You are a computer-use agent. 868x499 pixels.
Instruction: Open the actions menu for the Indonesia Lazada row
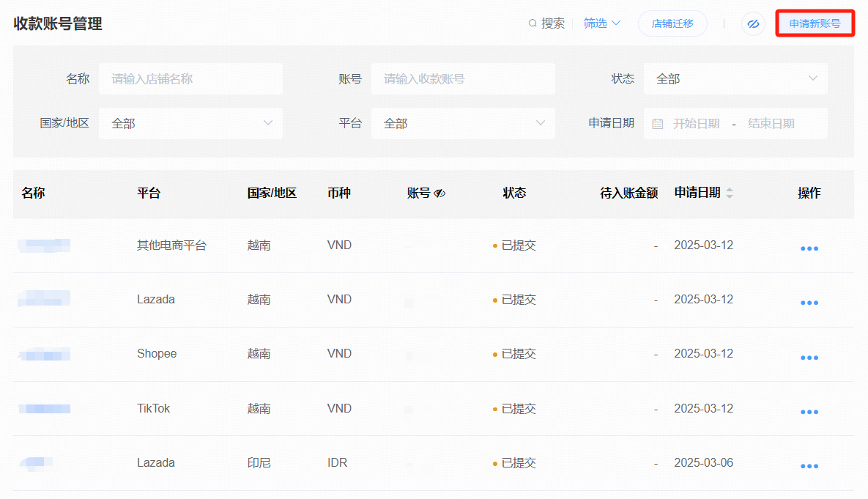(809, 466)
